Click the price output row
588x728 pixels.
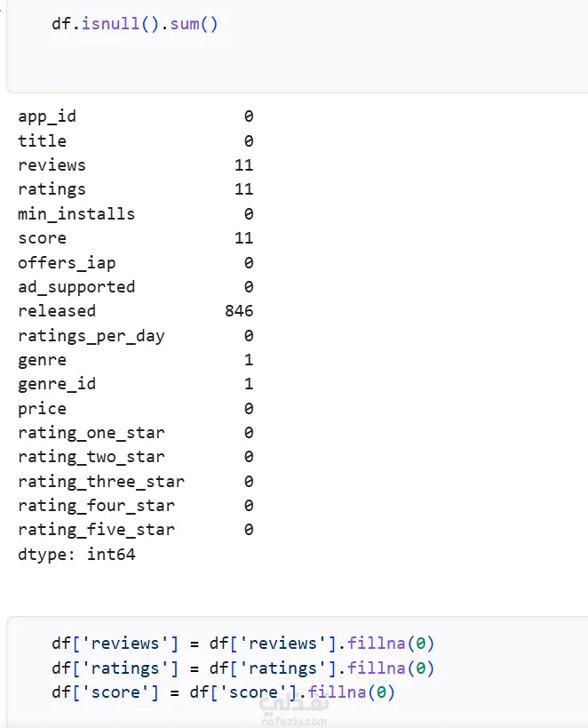136,409
